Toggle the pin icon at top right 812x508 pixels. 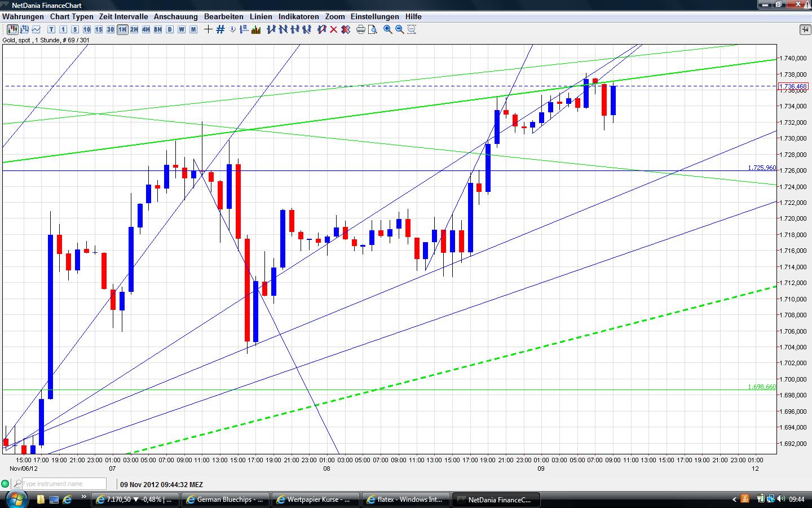coord(805,29)
